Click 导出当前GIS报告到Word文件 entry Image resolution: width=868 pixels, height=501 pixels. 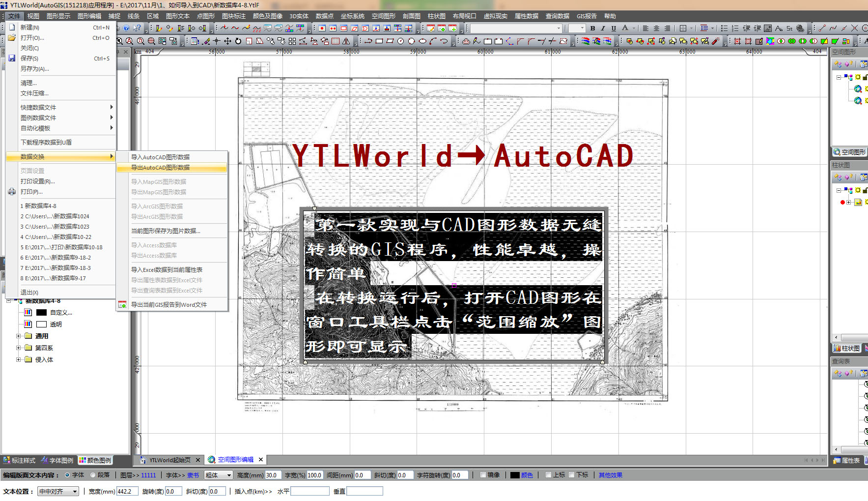point(172,305)
